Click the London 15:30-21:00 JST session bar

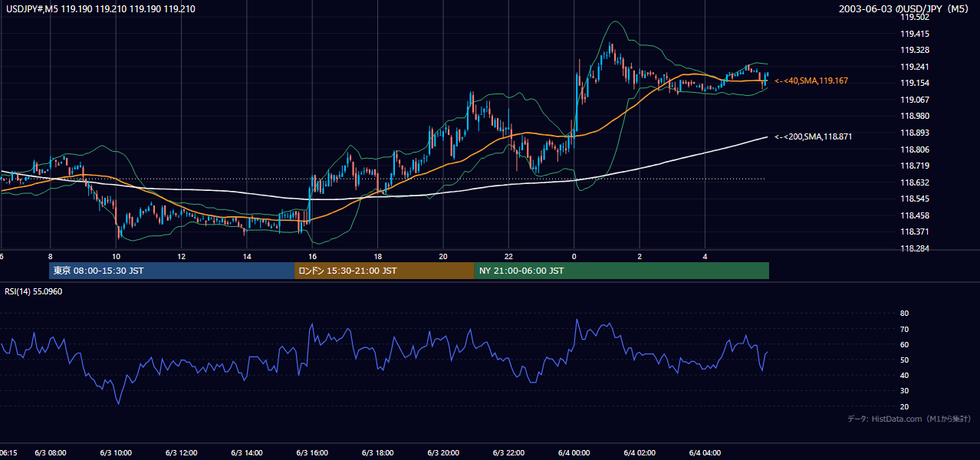click(384, 271)
